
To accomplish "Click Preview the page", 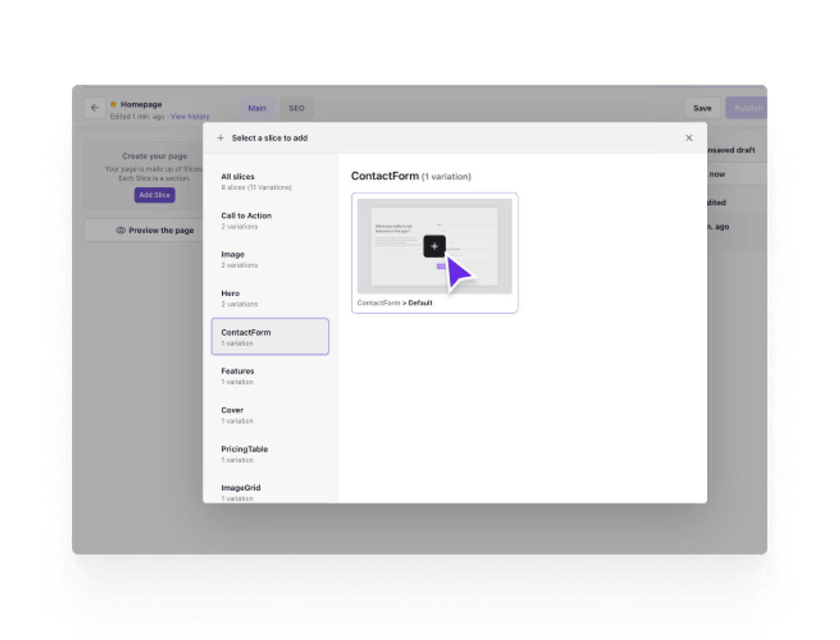I will click(x=161, y=230).
